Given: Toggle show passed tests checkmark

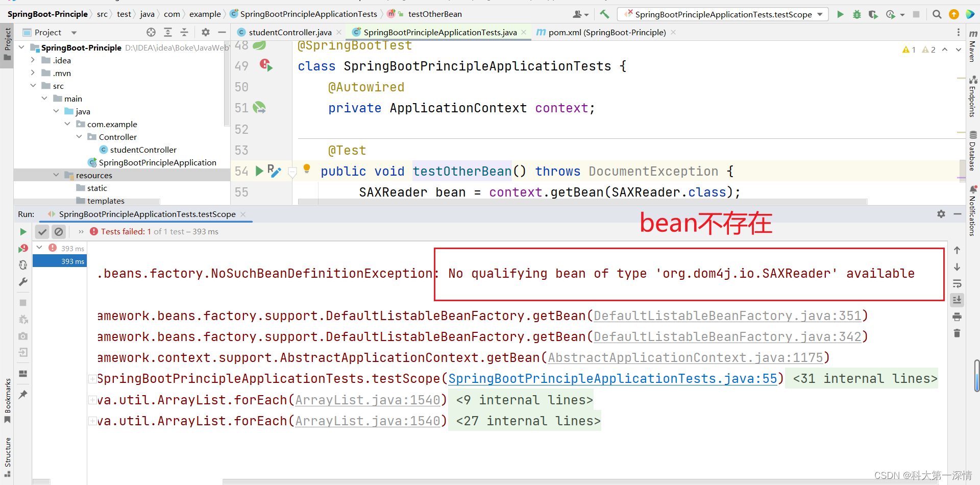Looking at the screenshot, I should click(x=42, y=232).
